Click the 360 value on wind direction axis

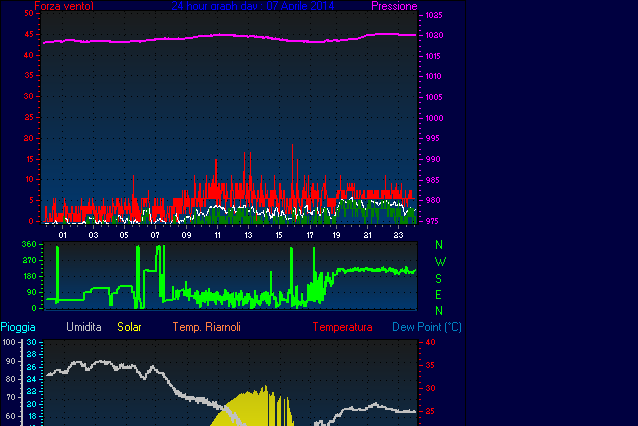[29, 245]
